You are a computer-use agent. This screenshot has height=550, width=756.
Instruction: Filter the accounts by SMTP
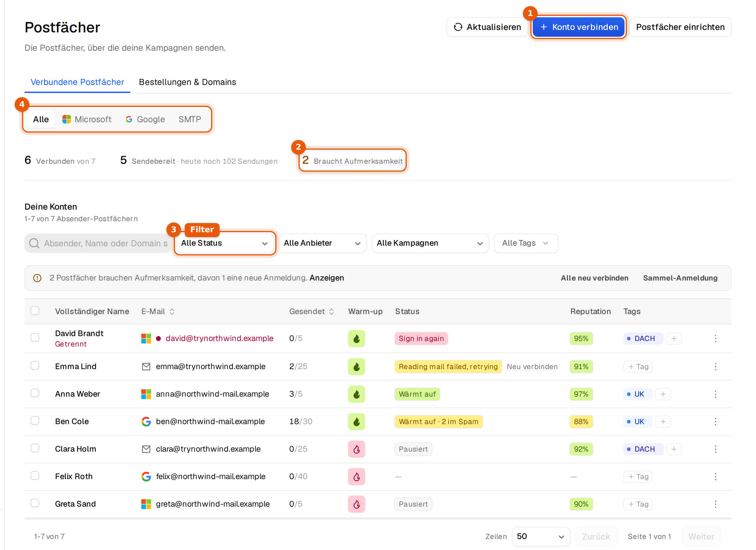click(x=190, y=119)
